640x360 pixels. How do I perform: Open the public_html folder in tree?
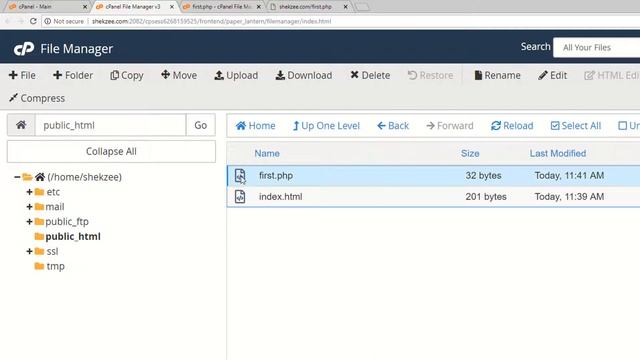click(x=73, y=237)
